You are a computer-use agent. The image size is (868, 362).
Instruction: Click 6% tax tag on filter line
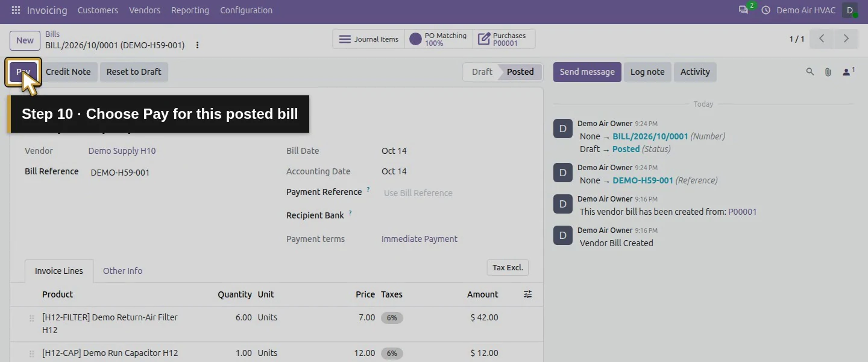[392, 318]
